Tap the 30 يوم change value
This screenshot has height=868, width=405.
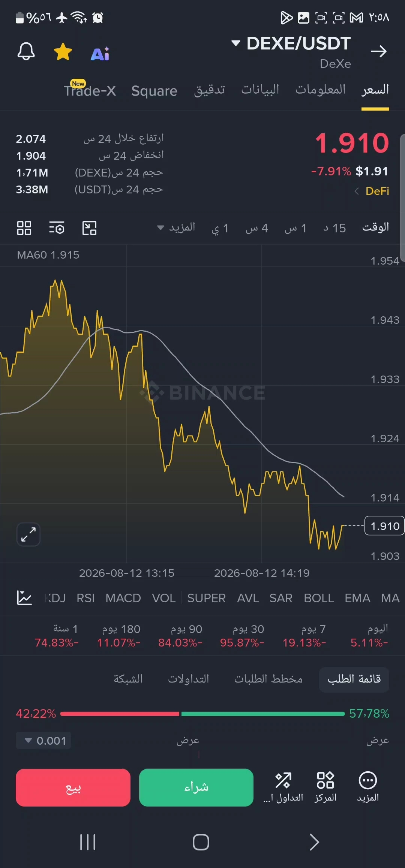coord(242,643)
